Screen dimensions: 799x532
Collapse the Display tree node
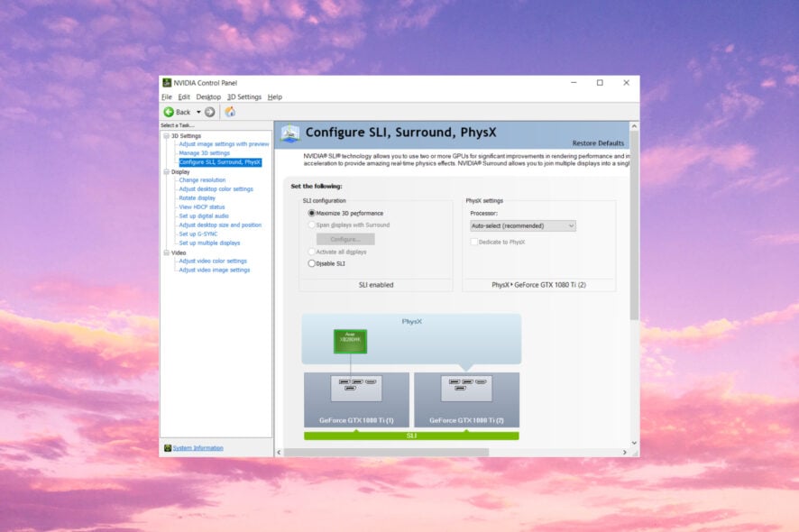click(166, 172)
